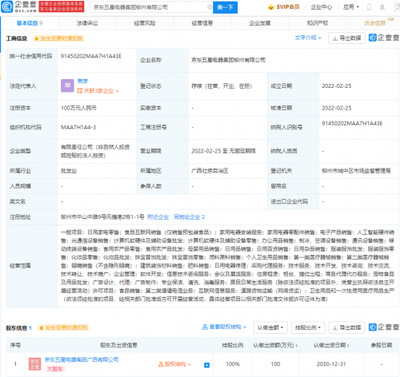Viewport: 400px width, 377px height.
Task: Open 企业中心 in the header
Action: click(x=321, y=7)
